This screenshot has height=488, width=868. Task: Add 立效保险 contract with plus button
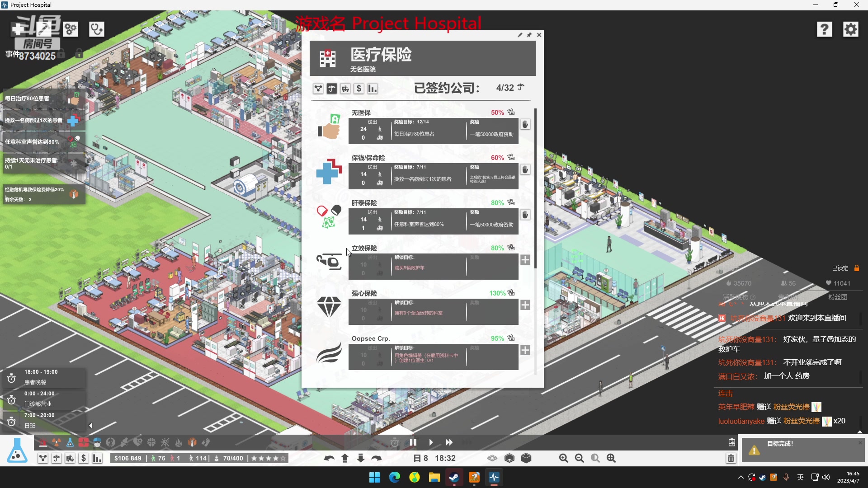tap(525, 260)
